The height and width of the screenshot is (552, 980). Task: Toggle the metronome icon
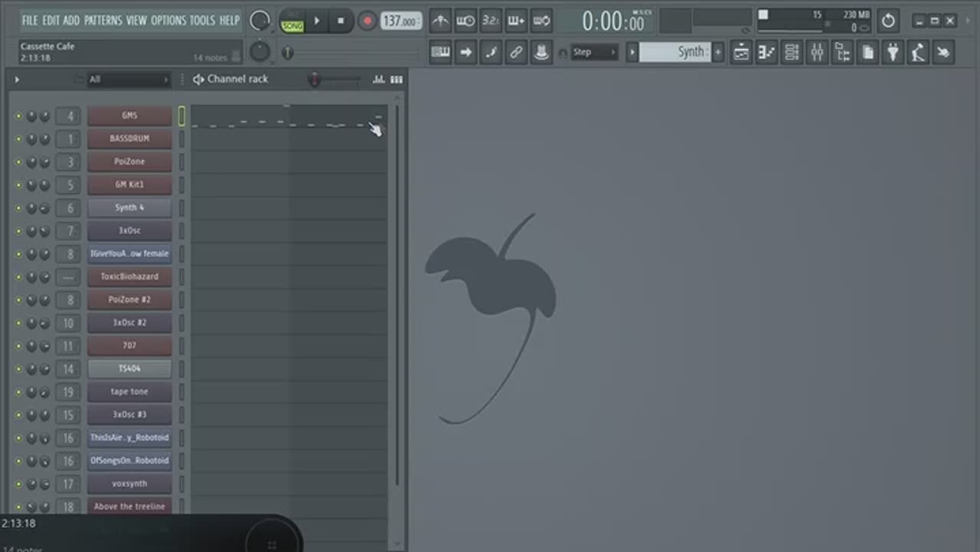pos(440,21)
